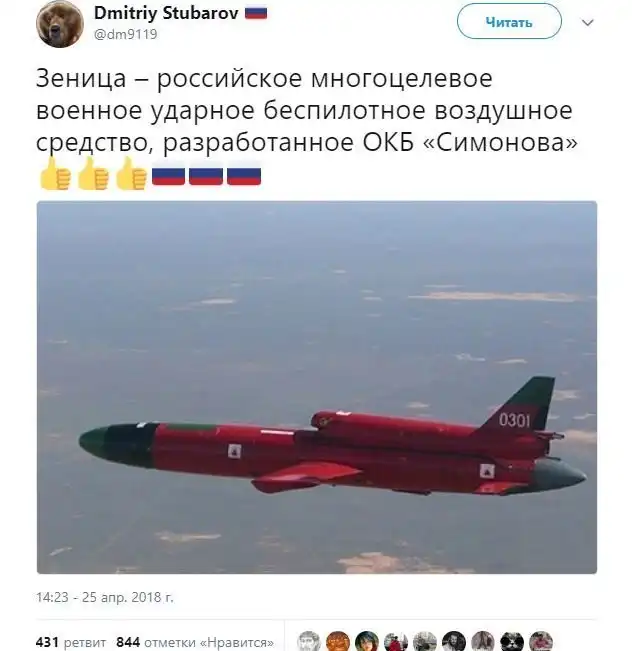Open the Dmitriy Stubarov profile name link
632x651 pixels.
tap(166, 13)
